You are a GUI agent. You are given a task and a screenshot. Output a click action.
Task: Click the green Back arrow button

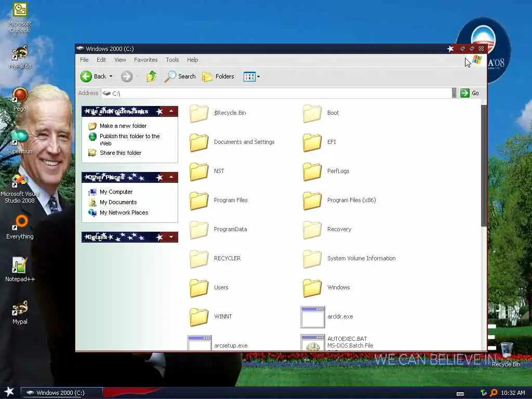coord(86,76)
